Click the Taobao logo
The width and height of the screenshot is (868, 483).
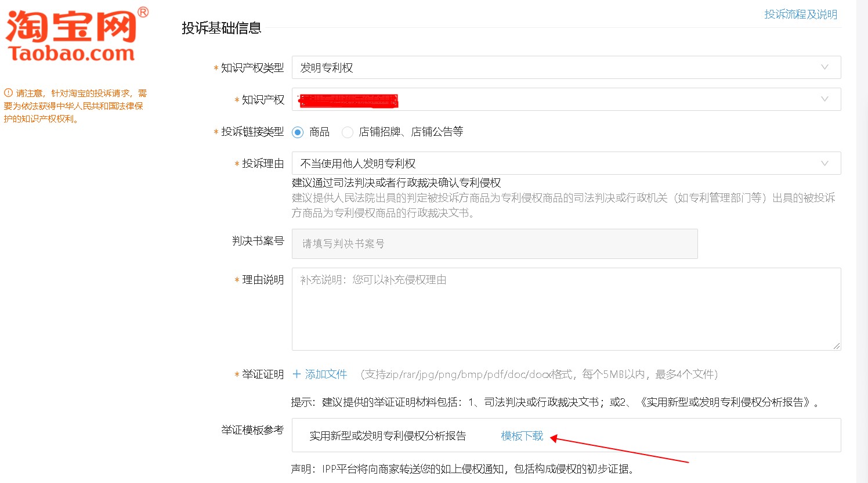(75, 36)
